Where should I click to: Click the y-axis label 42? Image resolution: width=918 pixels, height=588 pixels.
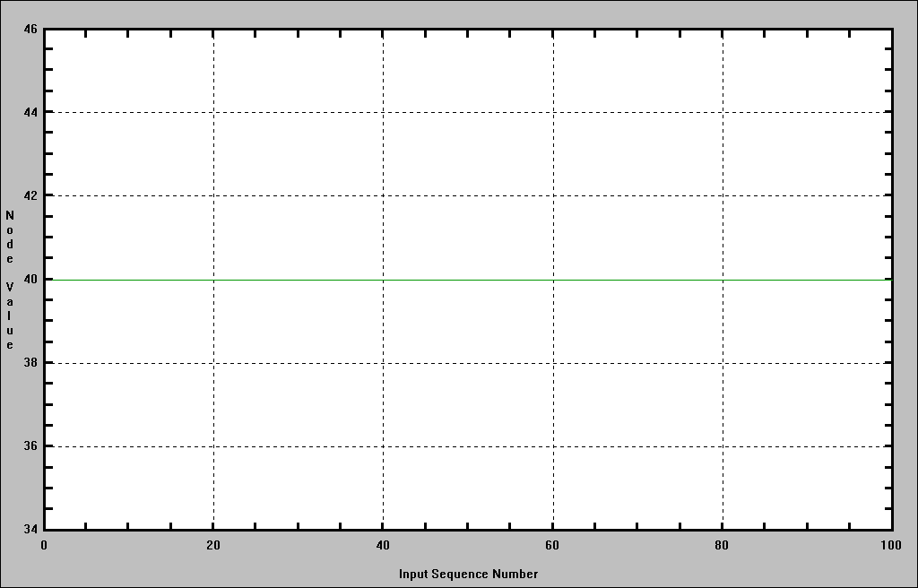click(30, 195)
